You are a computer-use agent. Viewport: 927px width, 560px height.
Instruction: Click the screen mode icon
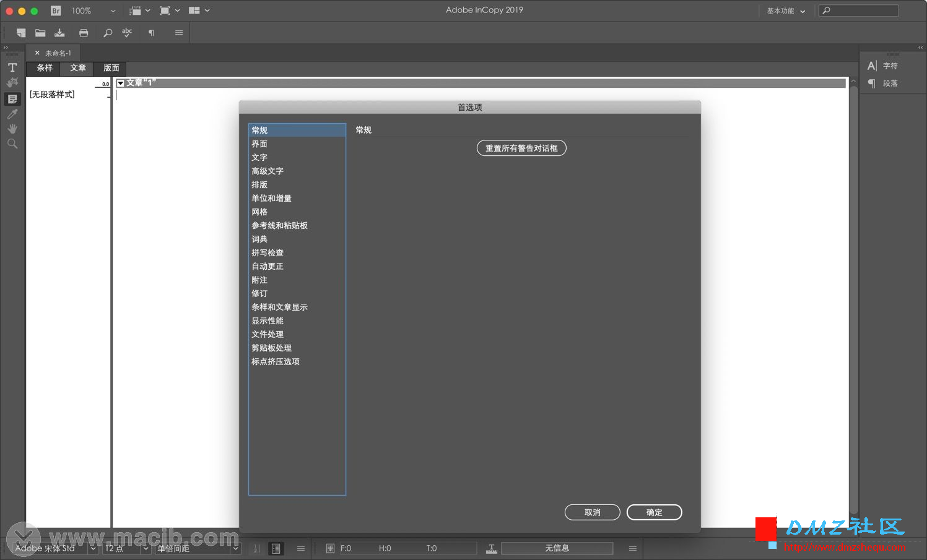click(165, 11)
